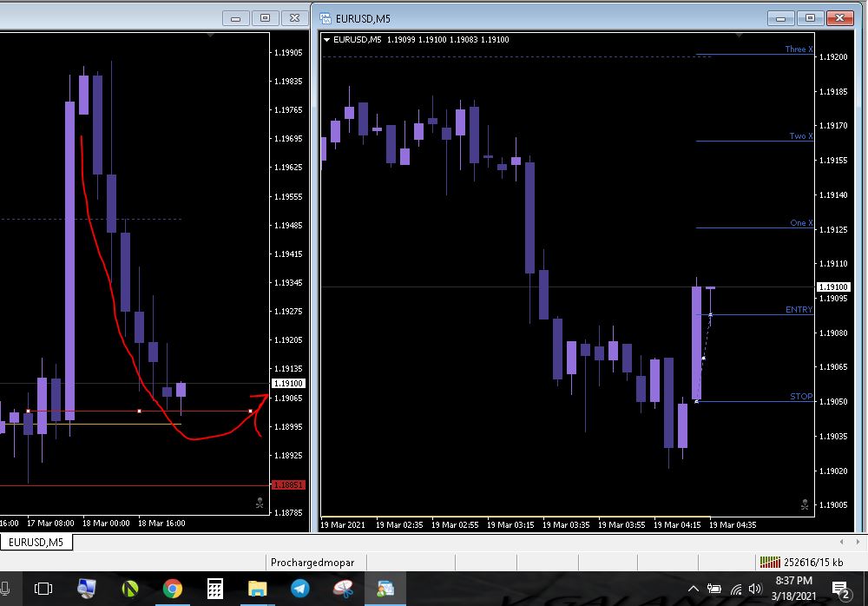Click the 252616/15 kb traffic indicator
This screenshot has width=868, height=606.
click(813, 563)
